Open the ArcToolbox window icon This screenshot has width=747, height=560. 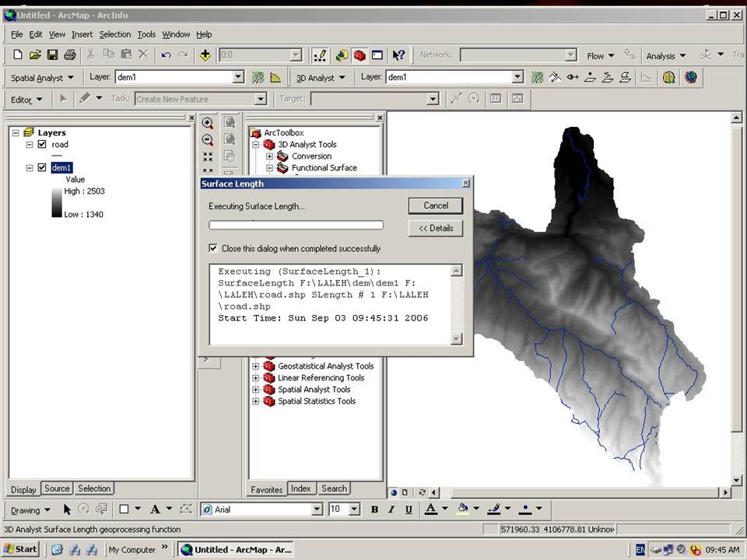coord(359,54)
